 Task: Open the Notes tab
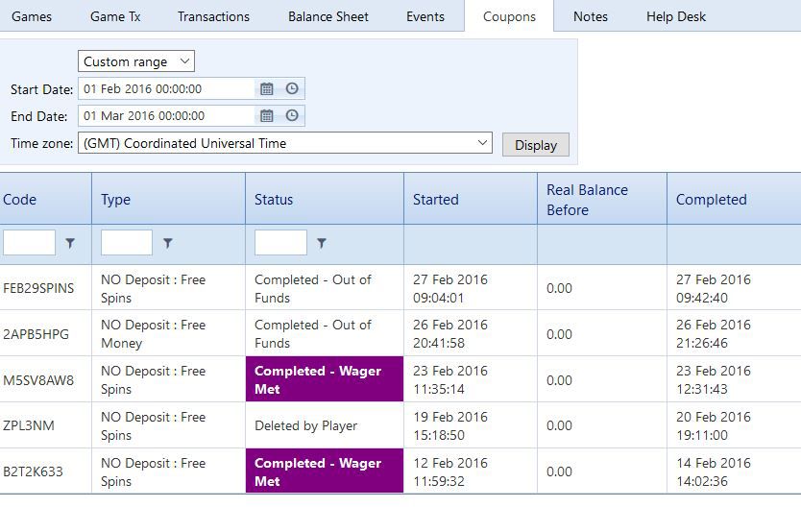[591, 16]
